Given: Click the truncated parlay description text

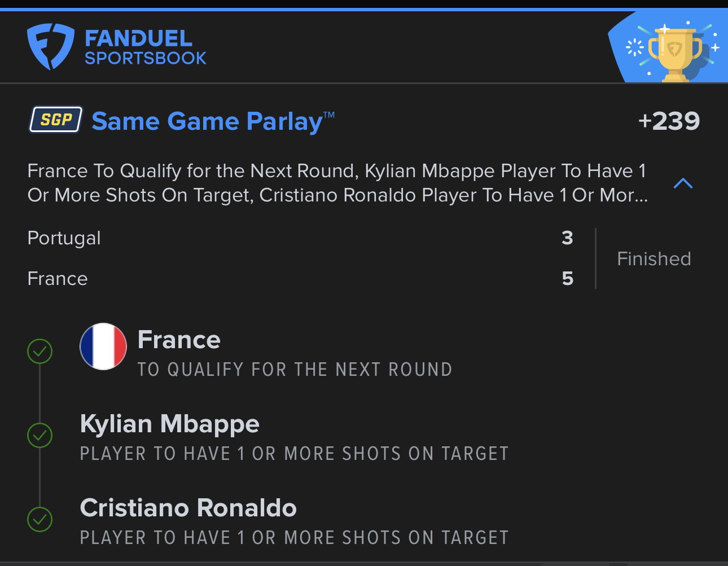Looking at the screenshot, I should [337, 183].
